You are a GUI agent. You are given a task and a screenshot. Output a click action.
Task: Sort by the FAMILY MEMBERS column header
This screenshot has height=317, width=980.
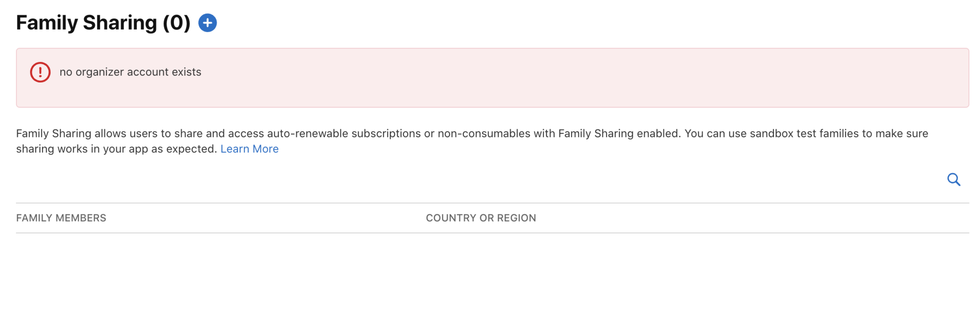61,218
